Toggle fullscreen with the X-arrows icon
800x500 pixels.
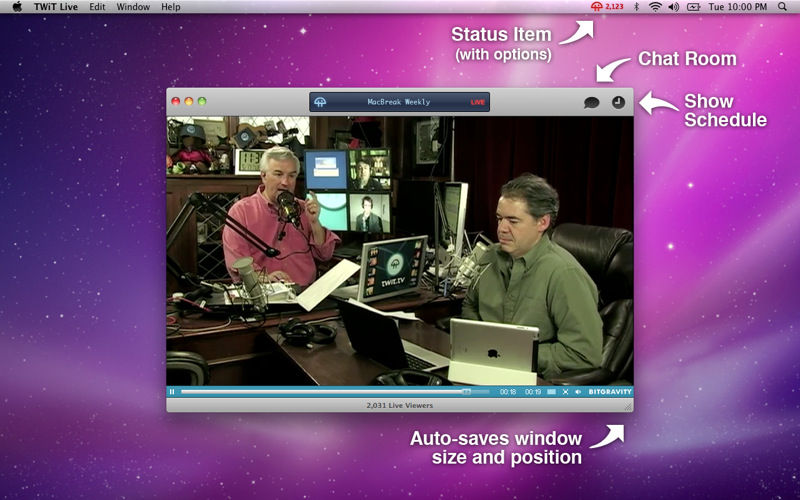coord(565,392)
